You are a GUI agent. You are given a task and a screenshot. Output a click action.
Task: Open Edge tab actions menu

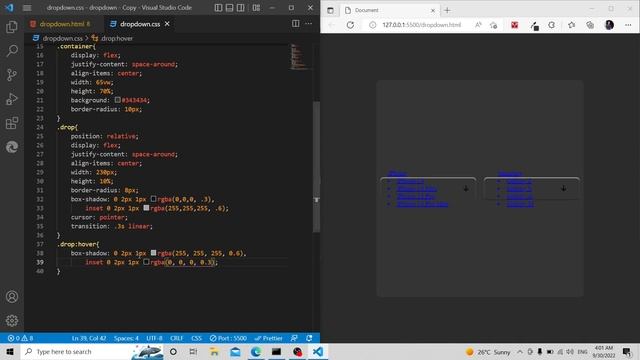point(330,10)
